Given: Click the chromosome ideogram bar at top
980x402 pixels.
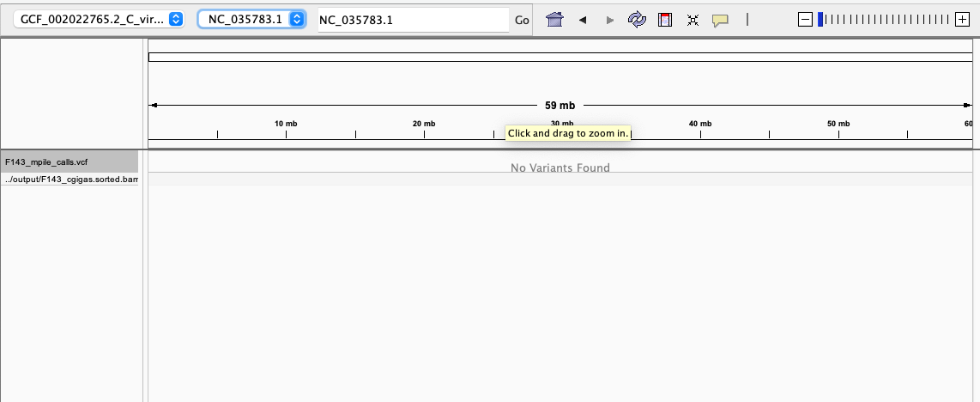Looking at the screenshot, I should coord(560,57).
